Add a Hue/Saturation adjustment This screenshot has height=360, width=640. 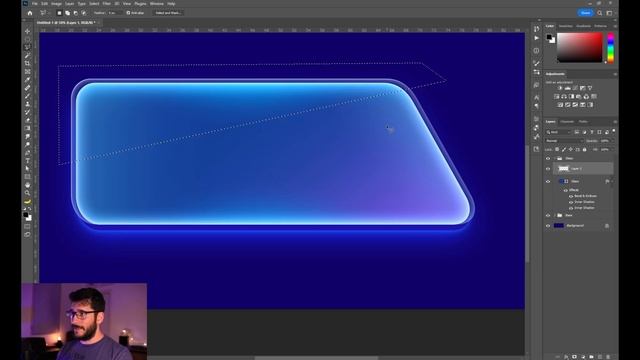pos(556,97)
